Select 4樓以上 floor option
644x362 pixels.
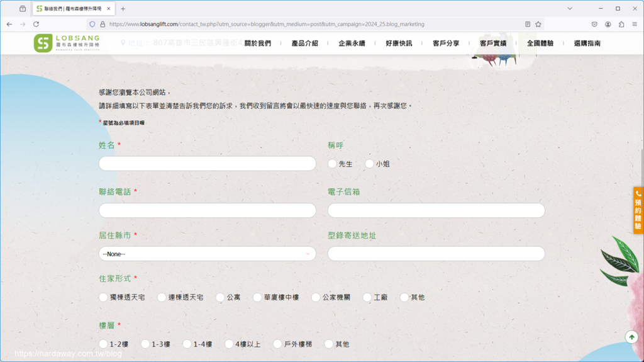point(229,344)
